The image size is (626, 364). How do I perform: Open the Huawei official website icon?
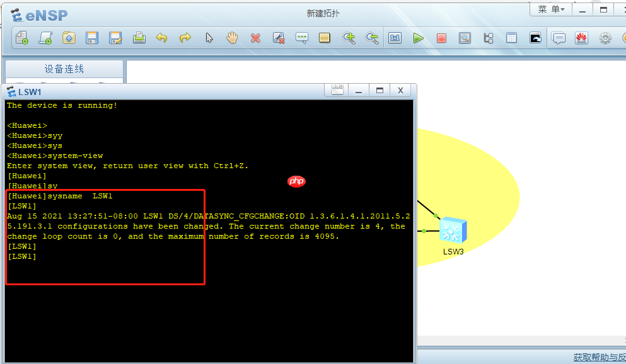click(582, 38)
